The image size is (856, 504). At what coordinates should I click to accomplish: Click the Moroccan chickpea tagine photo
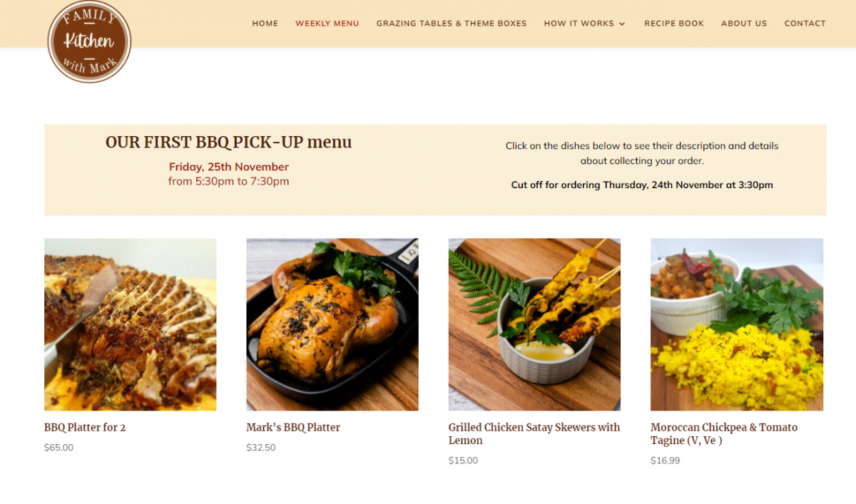pyautogui.click(x=737, y=324)
